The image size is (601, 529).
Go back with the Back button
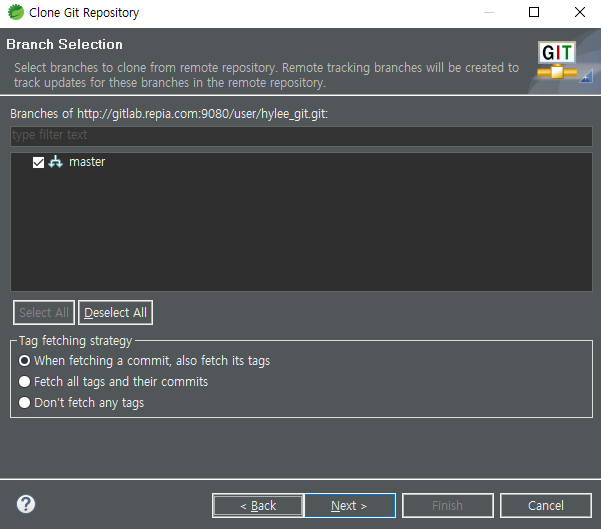coord(258,506)
